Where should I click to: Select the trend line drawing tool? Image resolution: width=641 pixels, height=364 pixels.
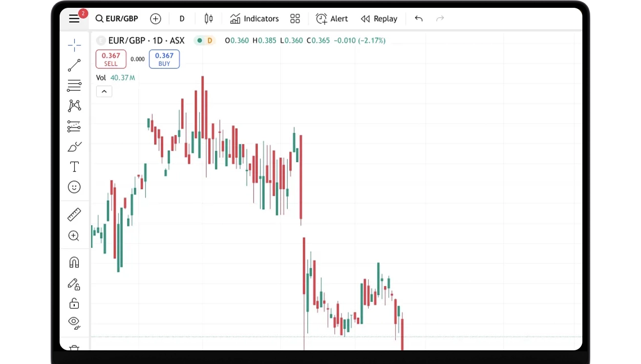pos(74,65)
